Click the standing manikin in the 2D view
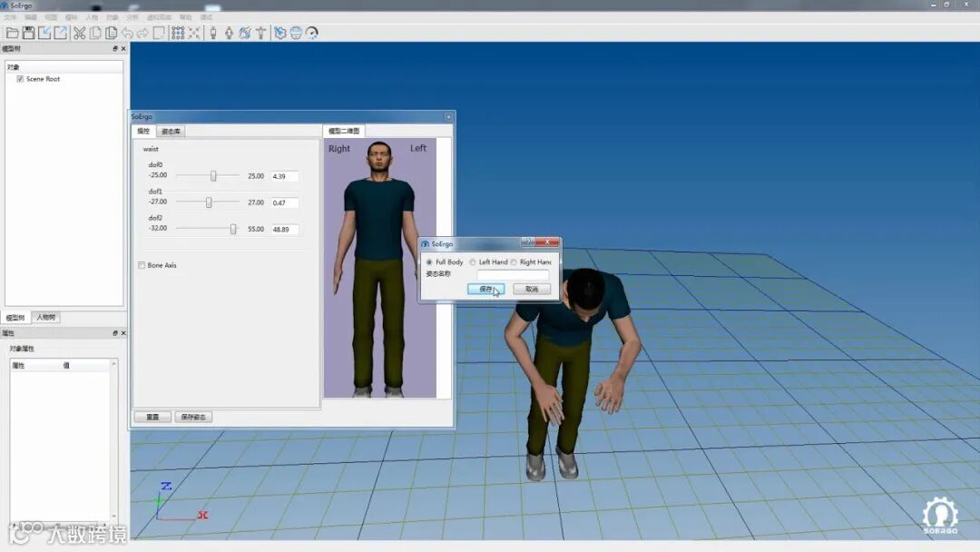The height and width of the screenshot is (552, 980). pyautogui.click(x=378, y=269)
